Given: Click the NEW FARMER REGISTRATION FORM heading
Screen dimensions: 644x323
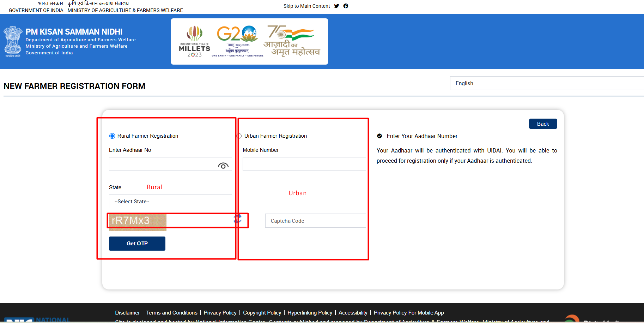Looking at the screenshot, I should click(x=74, y=86).
